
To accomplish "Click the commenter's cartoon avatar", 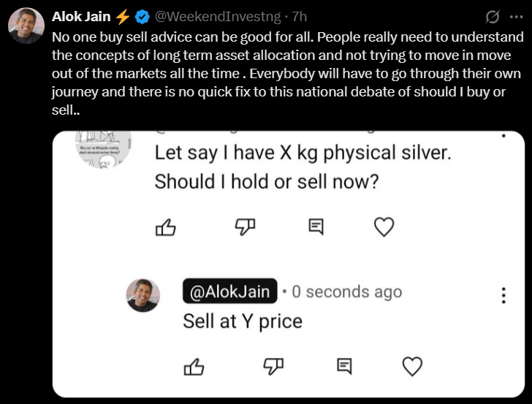I will click(103, 150).
